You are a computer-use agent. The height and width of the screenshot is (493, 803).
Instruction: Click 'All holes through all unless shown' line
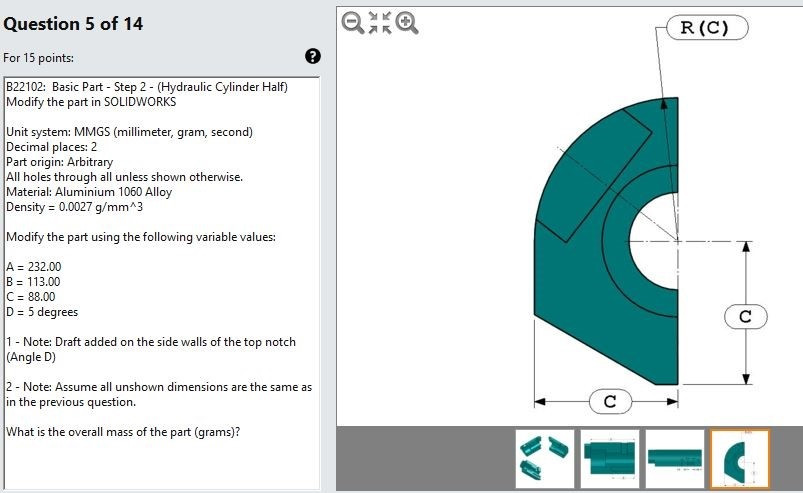pyautogui.click(x=124, y=177)
